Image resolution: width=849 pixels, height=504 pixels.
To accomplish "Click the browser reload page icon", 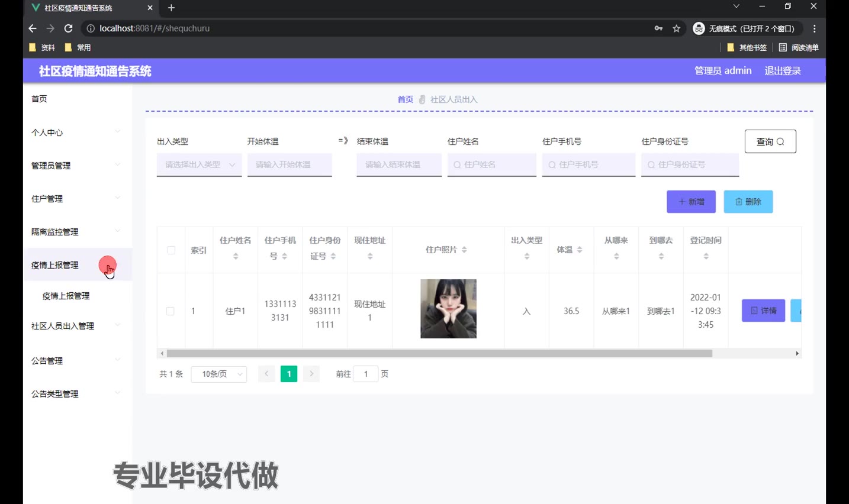I will [68, 28].
